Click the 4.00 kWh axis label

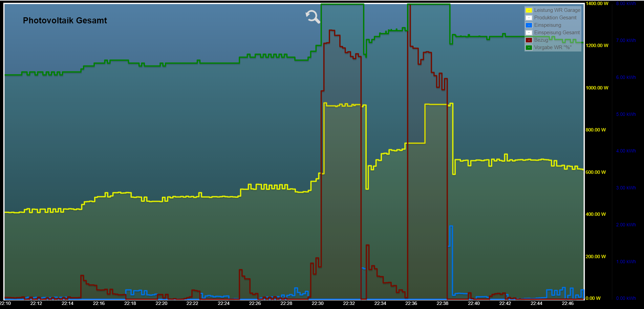(626, 151)
